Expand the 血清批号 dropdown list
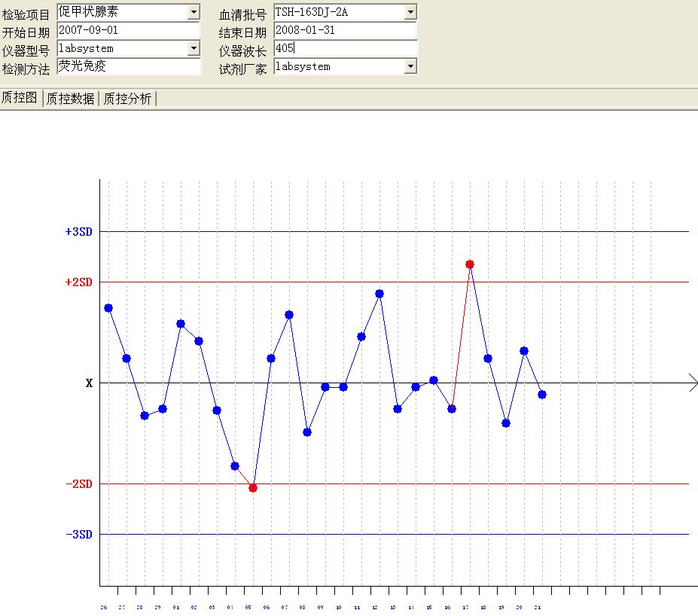698x616 pixels. coord(410,12)
